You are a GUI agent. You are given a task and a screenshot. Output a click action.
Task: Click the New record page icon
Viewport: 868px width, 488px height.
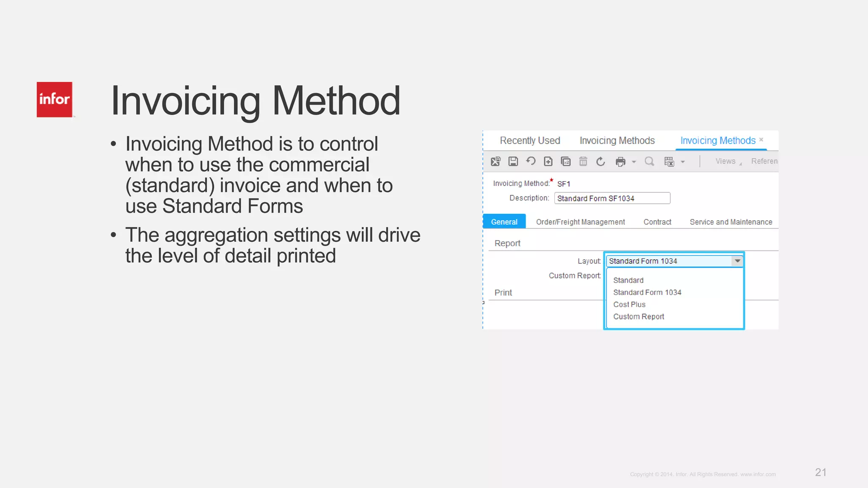pos(548,161)
